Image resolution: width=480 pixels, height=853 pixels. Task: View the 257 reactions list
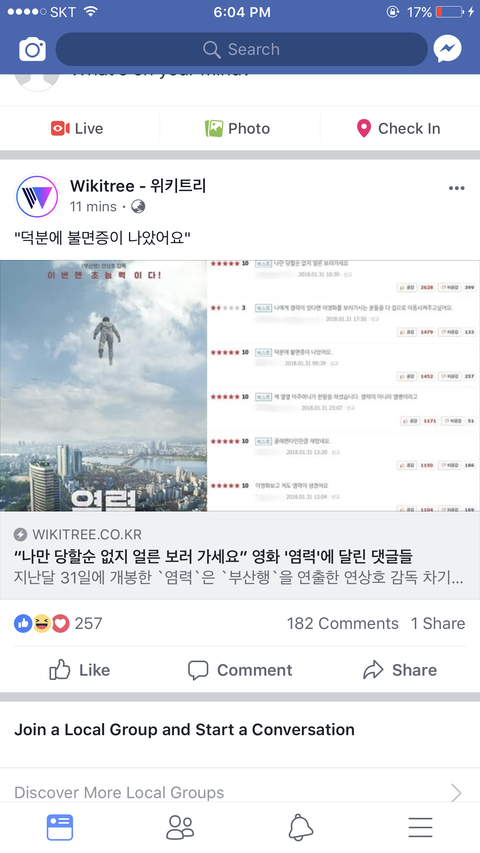point(58,623)
